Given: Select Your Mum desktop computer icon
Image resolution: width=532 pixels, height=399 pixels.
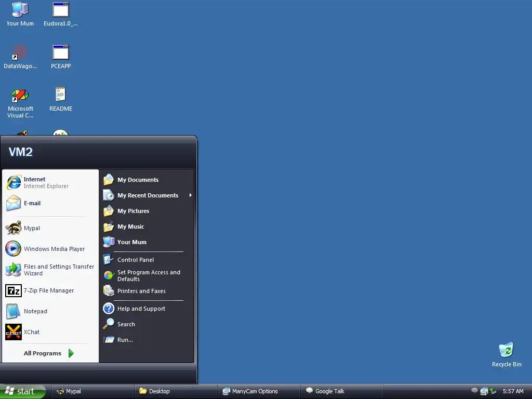Looking at the screenshot, I should (x=20, y=14).
